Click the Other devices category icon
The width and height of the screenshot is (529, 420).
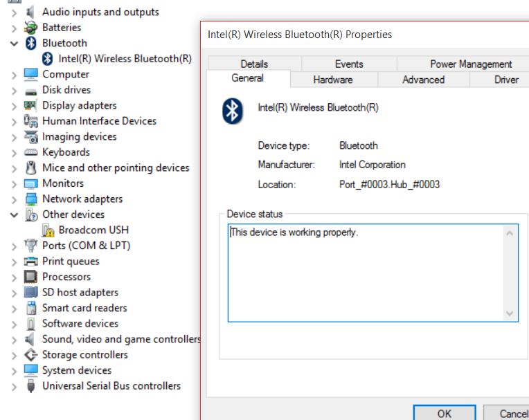coord(31,214)
